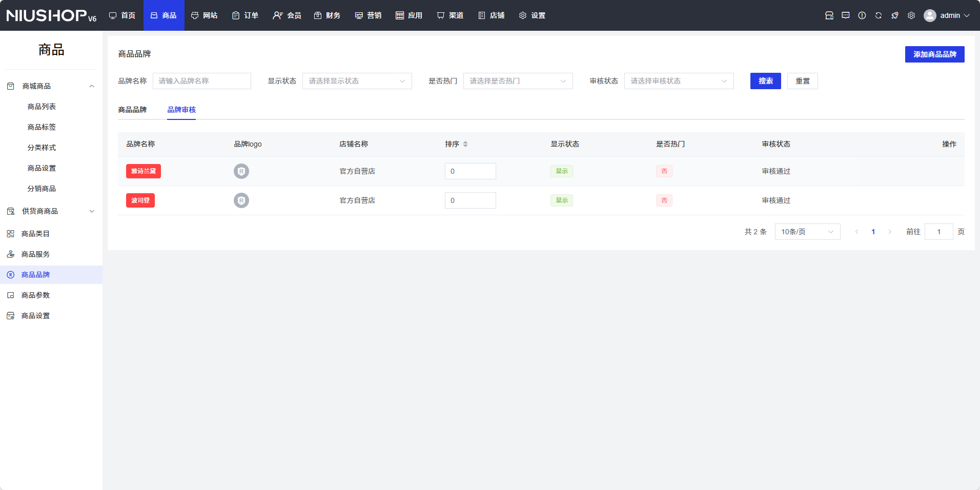Click the exclamation alert icon in header

pos(862,15)
